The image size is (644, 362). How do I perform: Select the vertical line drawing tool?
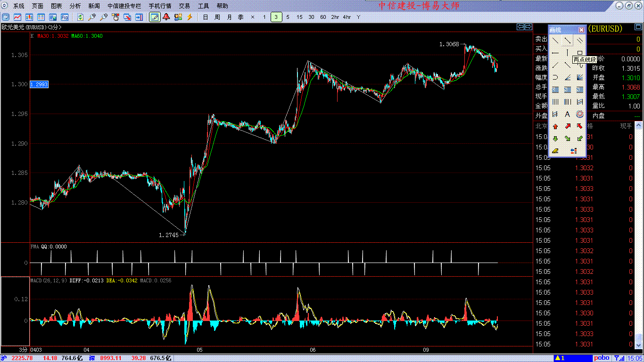tap(568, 53)
